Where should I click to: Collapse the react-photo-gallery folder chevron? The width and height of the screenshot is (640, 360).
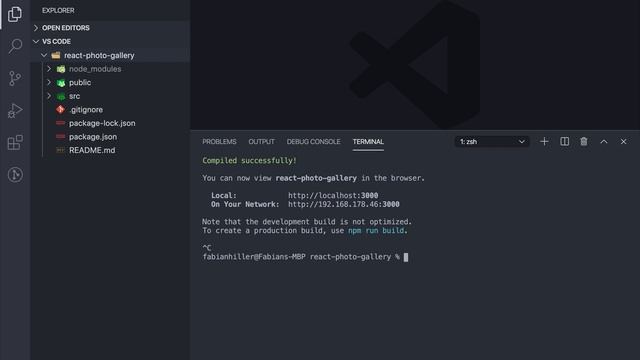point(44,55)
